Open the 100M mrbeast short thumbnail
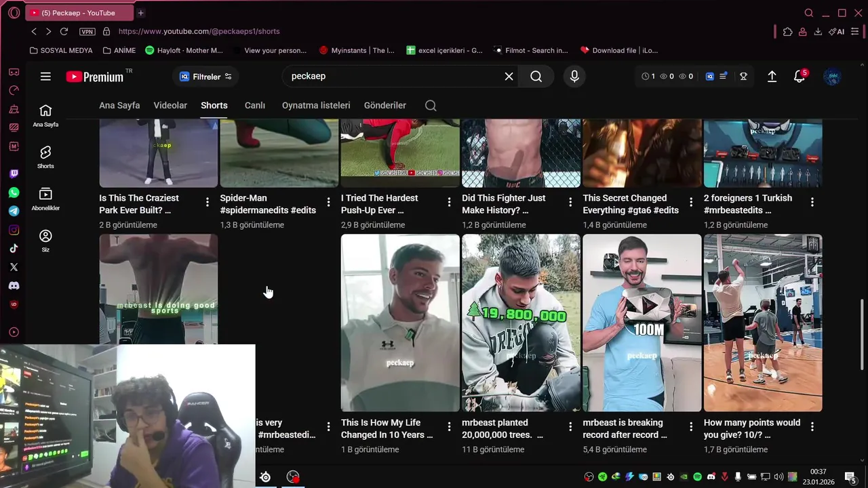Viewport: 868px width, 488px height. (642, 323)
